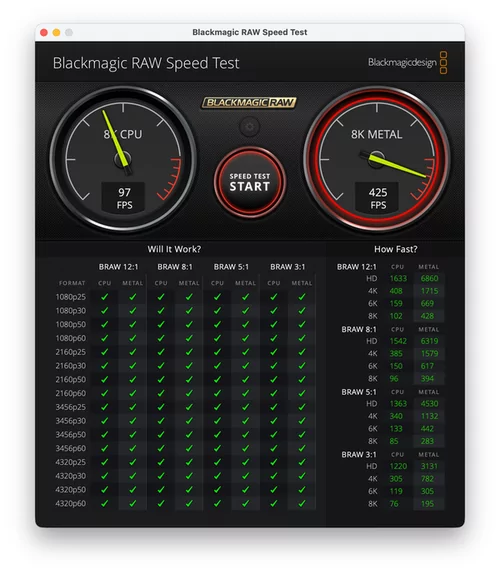Select the 2160p60 format row label
500x574 pixels.
coord(71,393)
